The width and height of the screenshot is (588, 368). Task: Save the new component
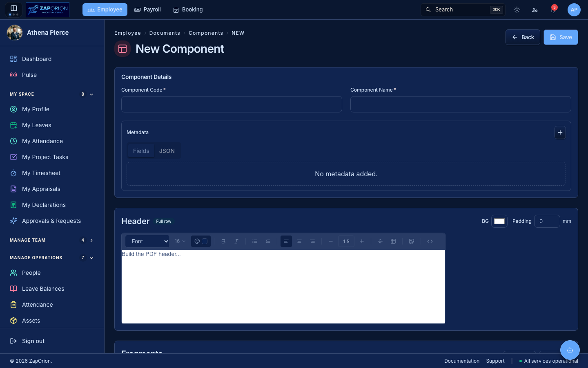coord(561,37)
